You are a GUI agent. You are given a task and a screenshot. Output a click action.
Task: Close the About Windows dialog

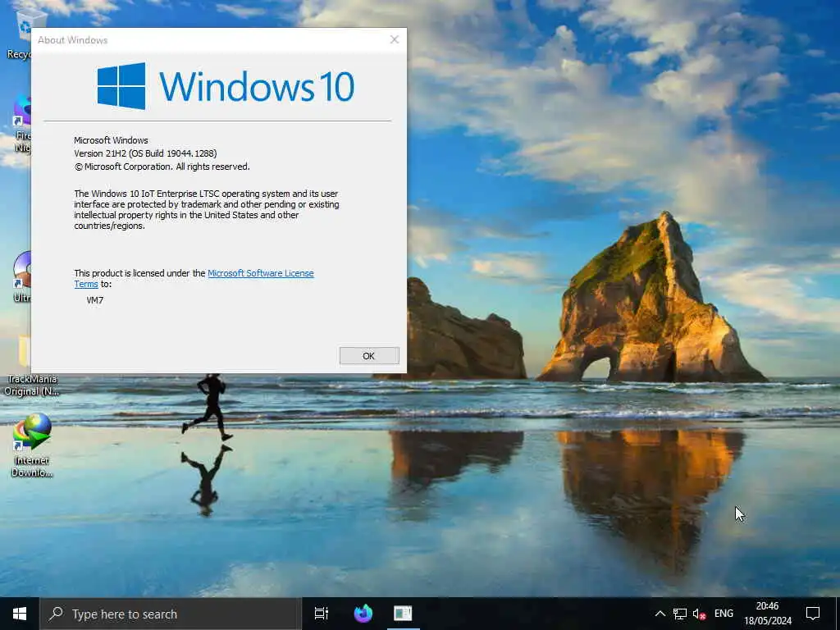(x=395, y=39)
